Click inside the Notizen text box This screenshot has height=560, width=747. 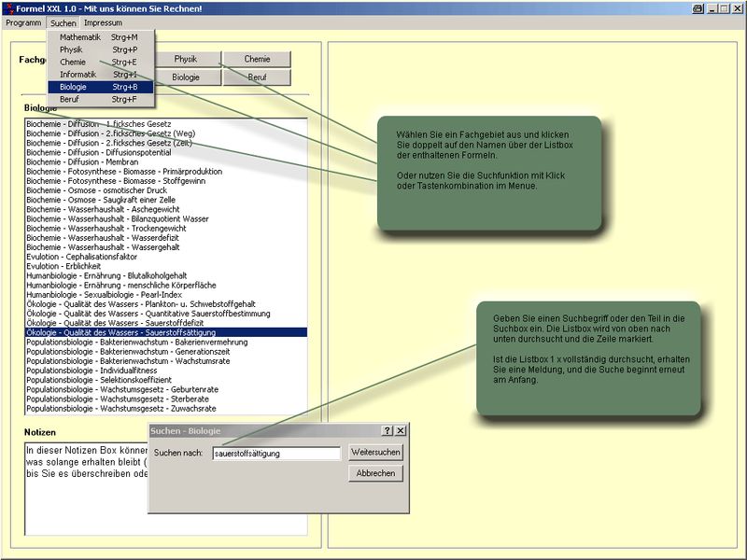[84, 504]
